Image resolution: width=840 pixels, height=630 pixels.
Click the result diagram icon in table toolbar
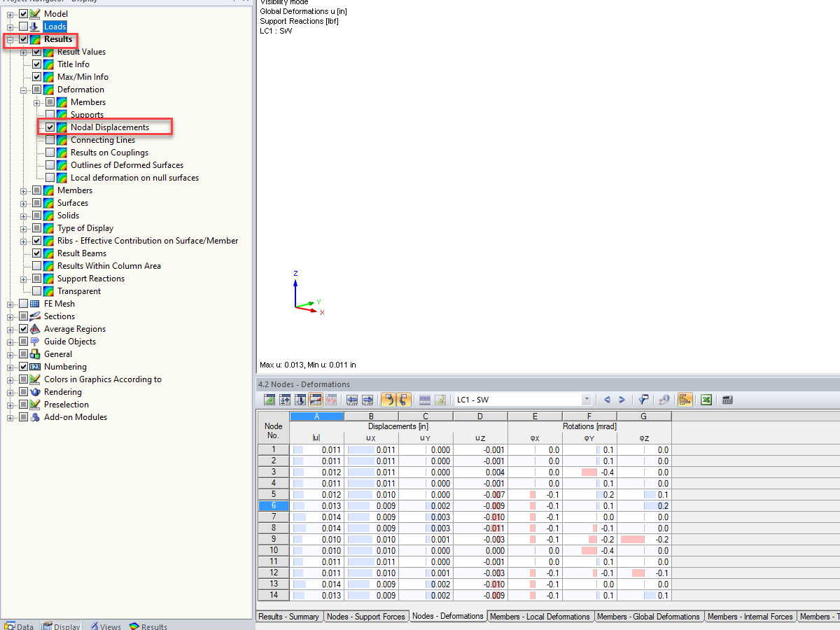331,400
